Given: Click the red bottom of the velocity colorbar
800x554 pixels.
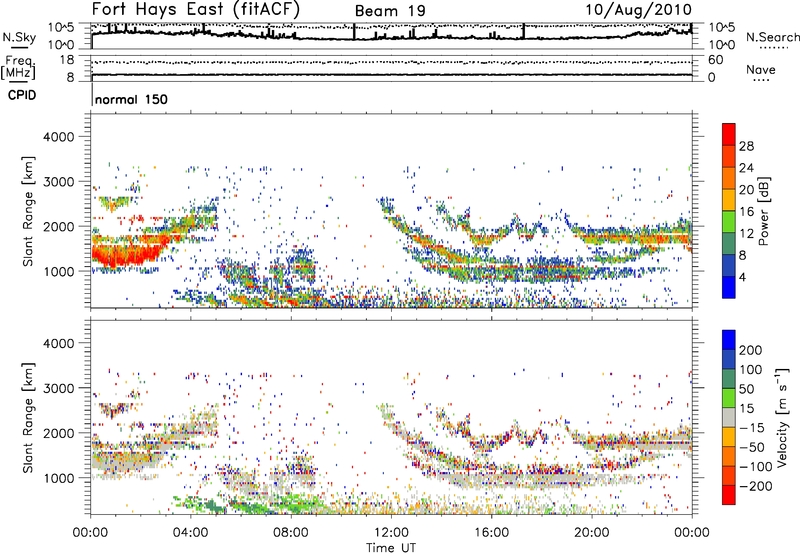Looking at the screenshot, I should [x=729, y=495].
